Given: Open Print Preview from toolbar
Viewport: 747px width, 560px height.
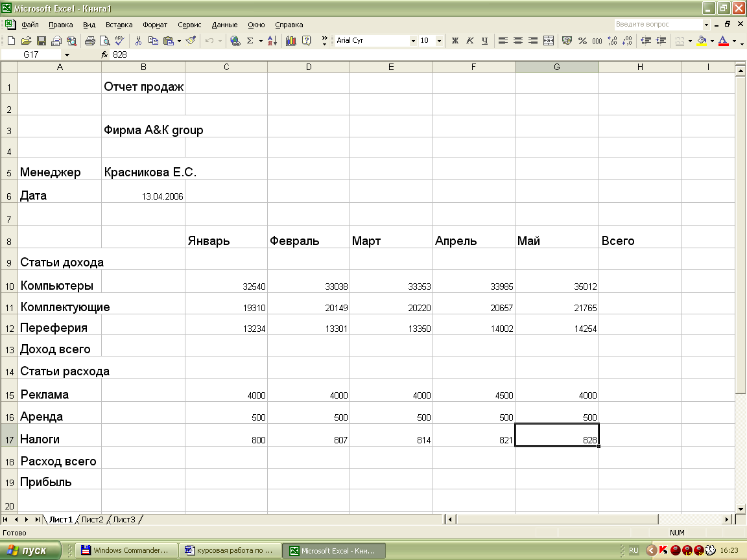Looking at the screenshot, I should point(105,41).
